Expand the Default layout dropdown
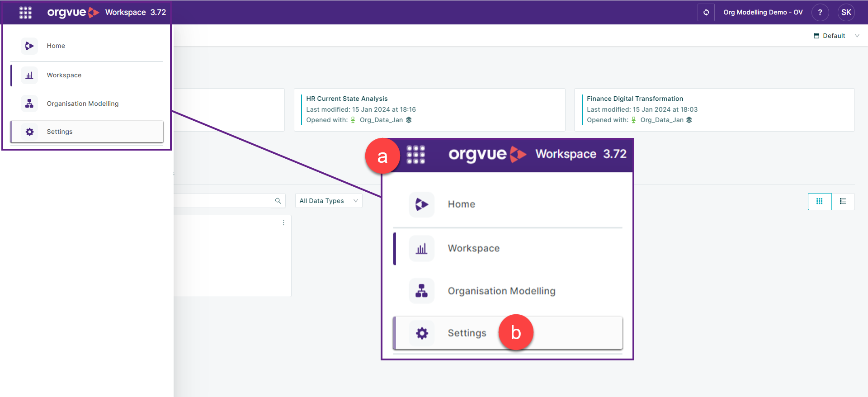868x397 pixels. click(x=836, y=36)
